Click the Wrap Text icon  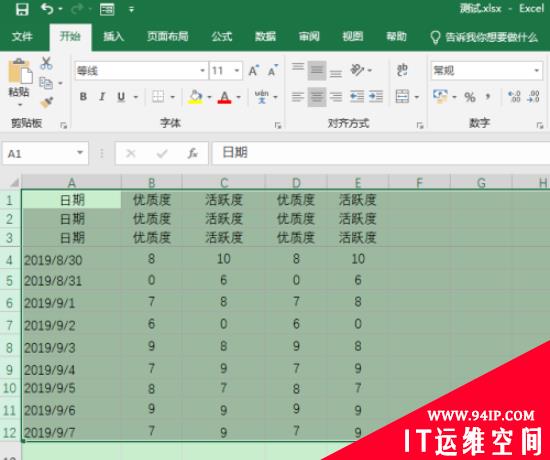pyautogui.click(x=402, y=70)
